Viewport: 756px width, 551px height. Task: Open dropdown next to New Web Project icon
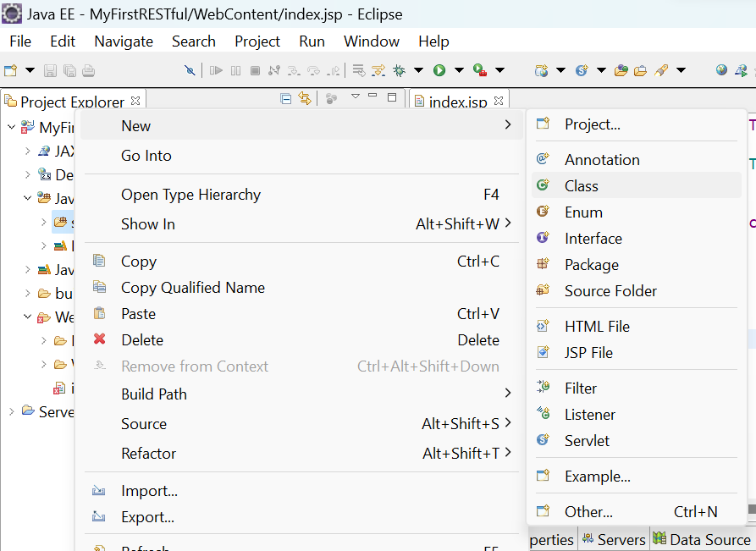click(560, 70)
